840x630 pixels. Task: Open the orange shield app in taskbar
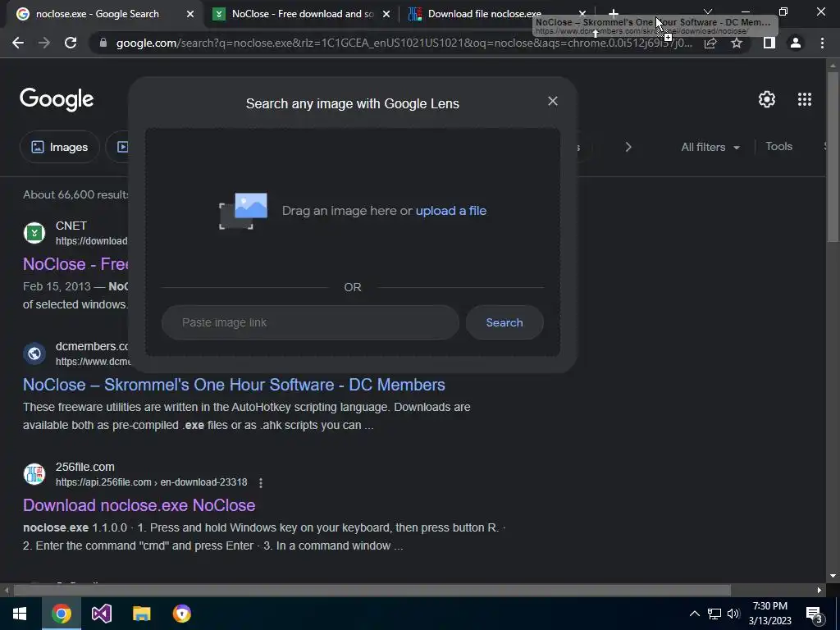(x=181, y=614)
